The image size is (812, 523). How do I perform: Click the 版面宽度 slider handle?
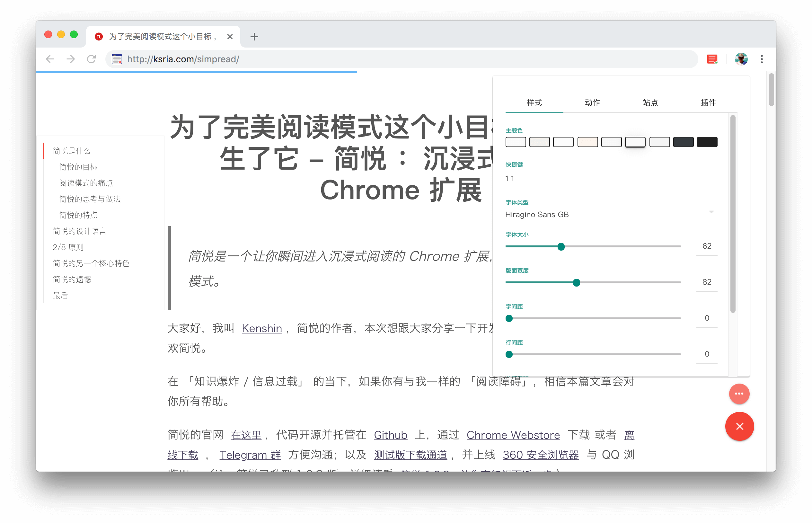coord(577,283)
